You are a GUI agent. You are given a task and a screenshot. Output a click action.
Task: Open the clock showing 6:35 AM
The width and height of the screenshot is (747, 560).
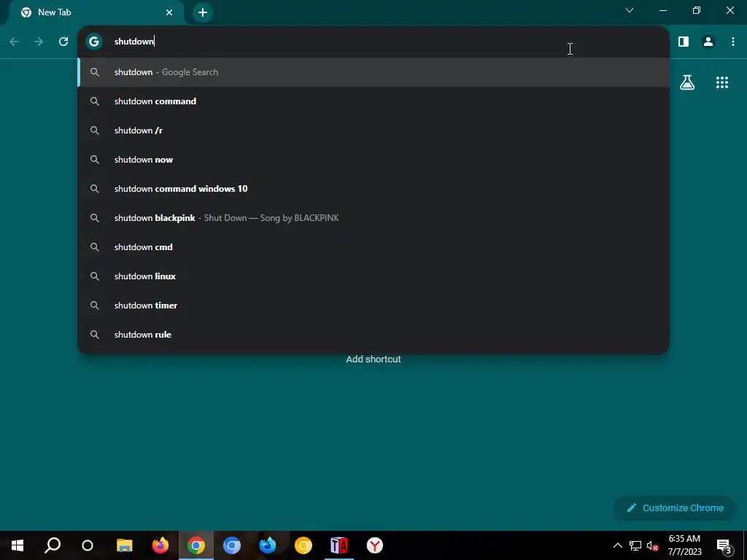[x=684, y=545]
